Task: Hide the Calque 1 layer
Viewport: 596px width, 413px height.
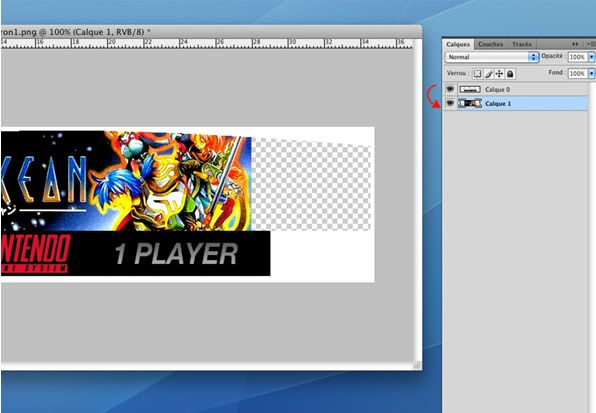Action: tap(450, 103)
